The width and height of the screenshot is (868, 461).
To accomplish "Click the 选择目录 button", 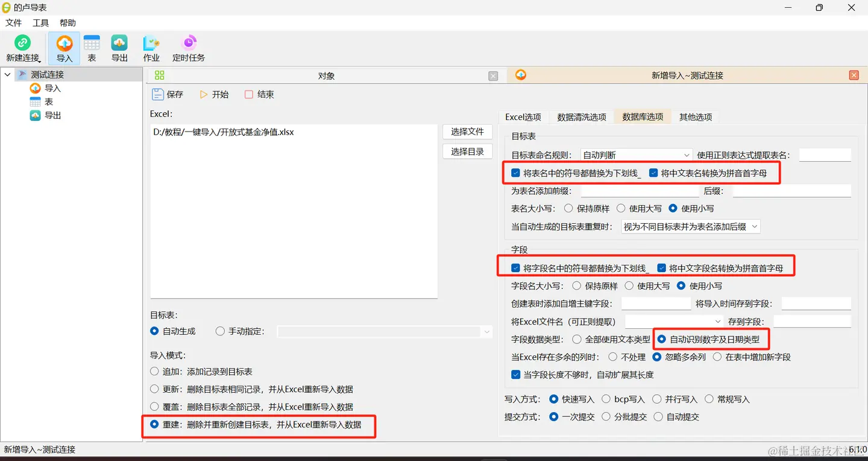I will pyautogui.click(x=468, y=151).
